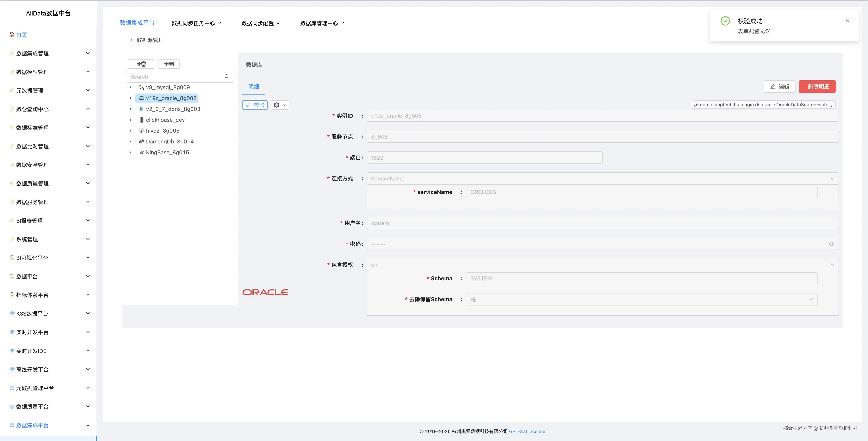
Task: Toggle password visibility with the eye icon
Action: coord(832,244)
